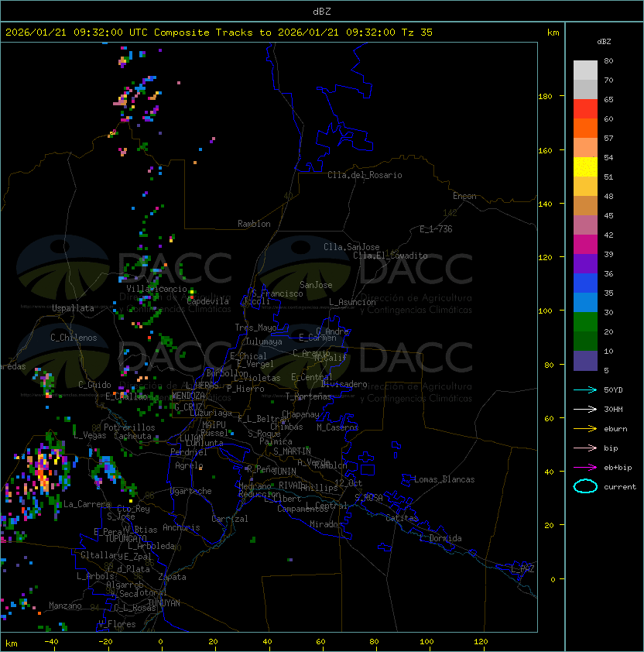The image size is (644, 652).
Task: Click the 'Clla.del_Rosario' map label
Action: tap(365, 175)
